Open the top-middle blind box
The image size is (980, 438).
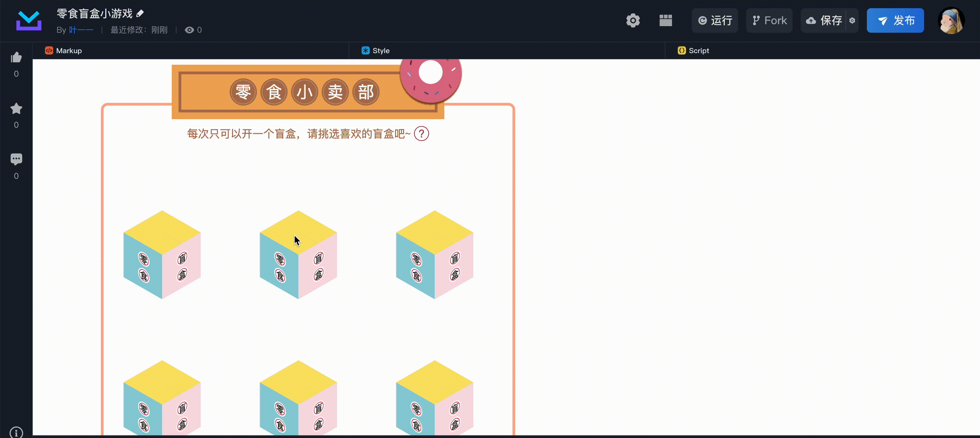click(x=298, y=255)
